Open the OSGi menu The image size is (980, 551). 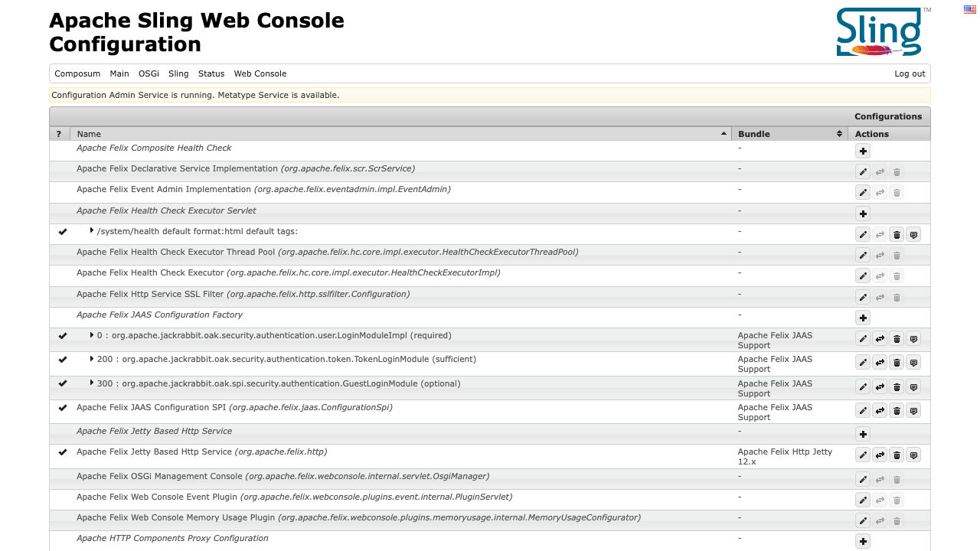[x=149, y=73]
